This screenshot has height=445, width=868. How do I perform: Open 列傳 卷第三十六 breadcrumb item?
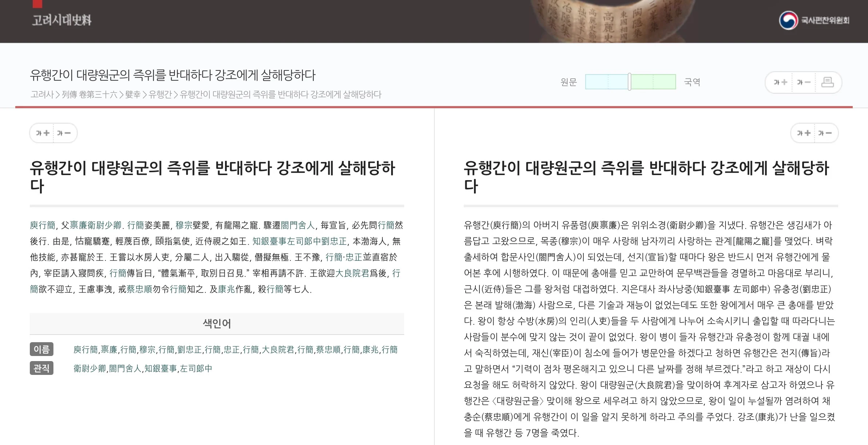pos(89,95)
